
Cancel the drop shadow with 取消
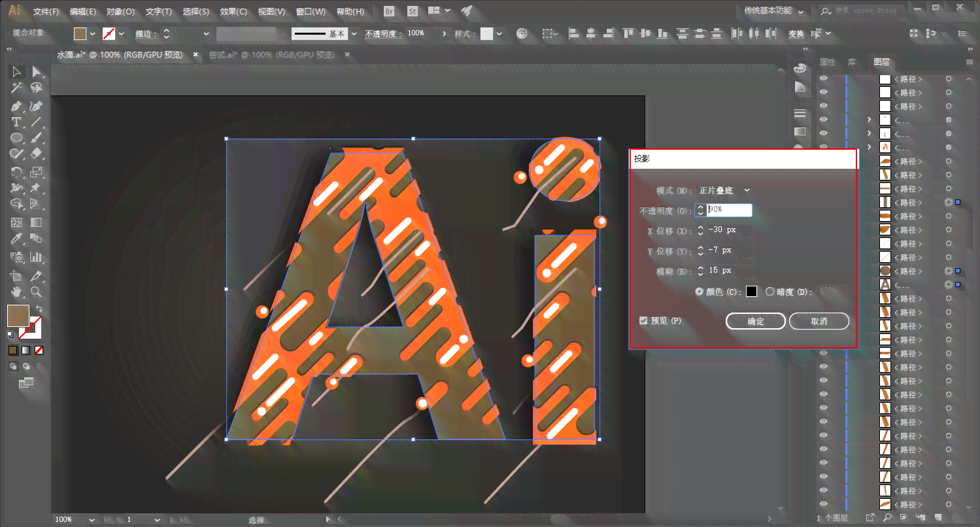(x=819, y=321)
